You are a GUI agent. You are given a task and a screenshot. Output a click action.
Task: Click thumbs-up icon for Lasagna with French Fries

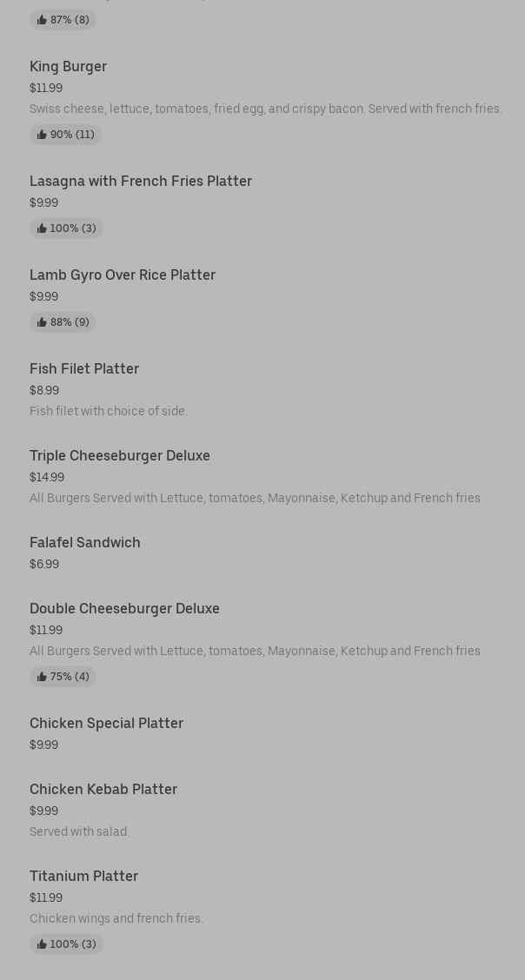42,228
